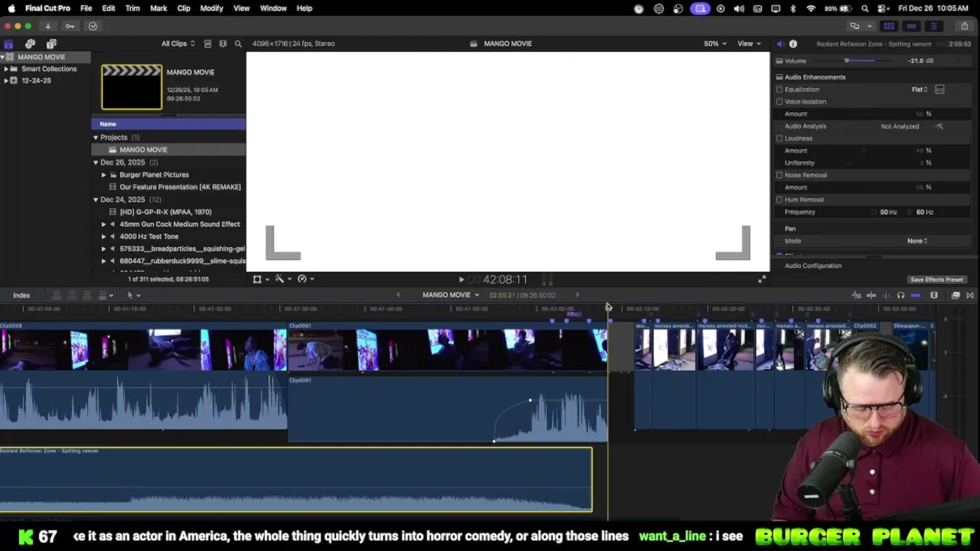Open the Window menu

point(273,8)
